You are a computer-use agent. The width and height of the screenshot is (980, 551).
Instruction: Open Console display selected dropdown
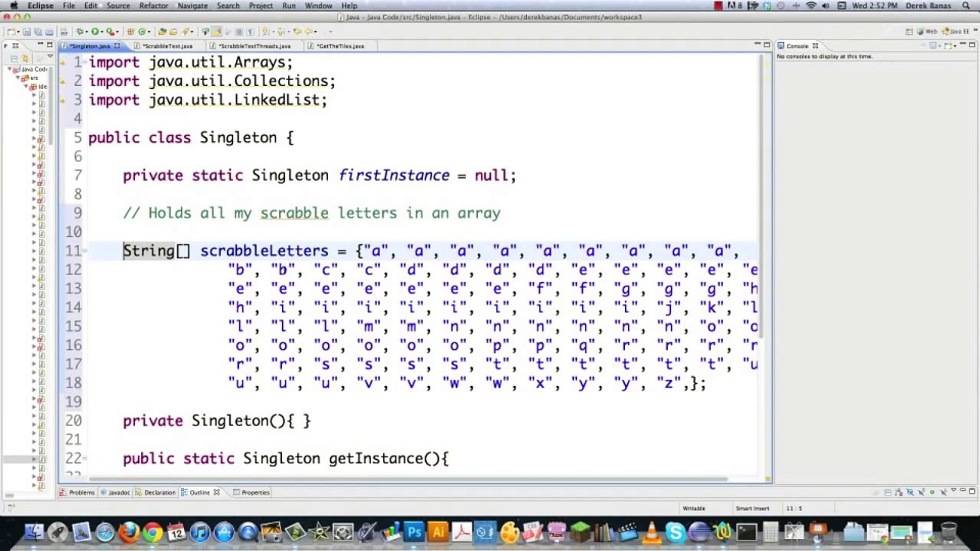(x=940, y=46)
